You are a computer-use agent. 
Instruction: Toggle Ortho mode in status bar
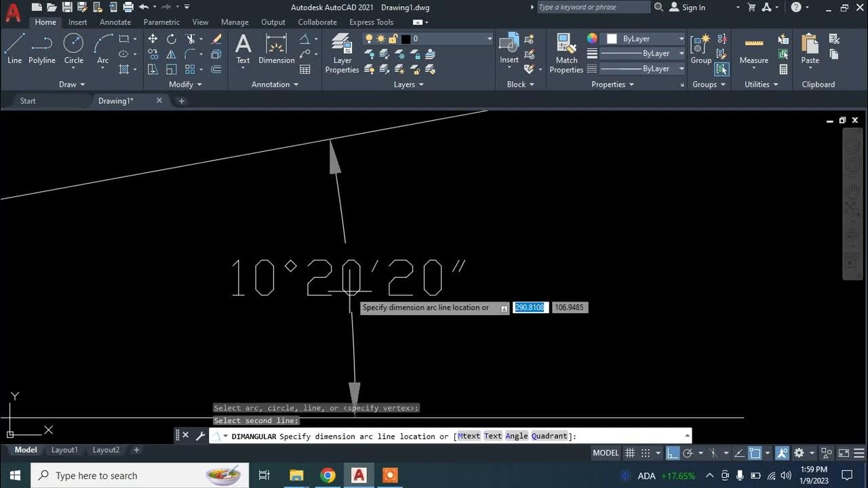point(672,453)
